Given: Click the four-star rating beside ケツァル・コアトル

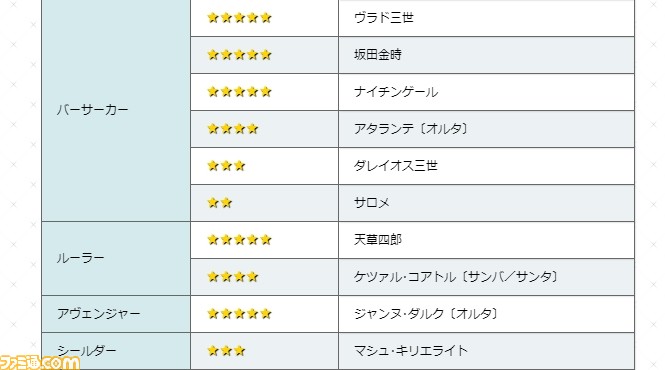Looking at the screenshot, I should point(233,277).
